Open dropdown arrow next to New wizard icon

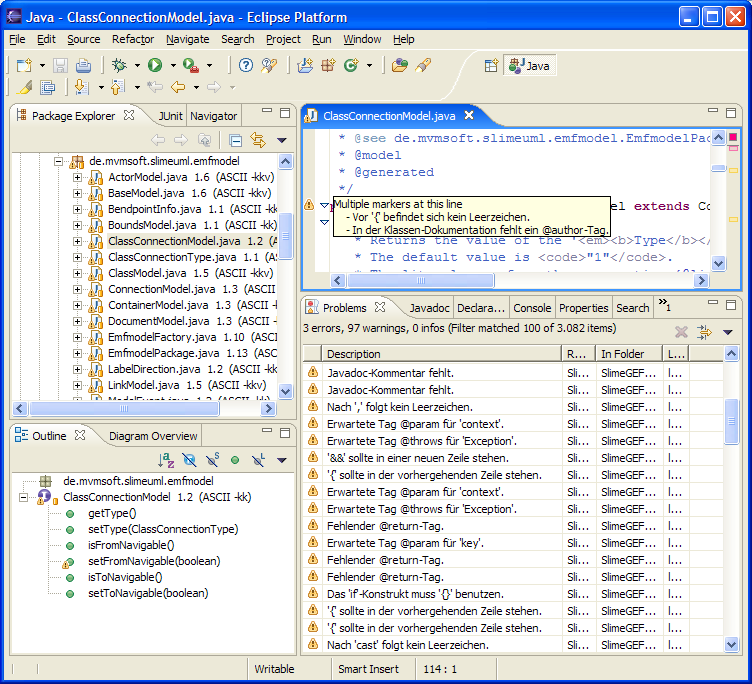click(42, 65)
